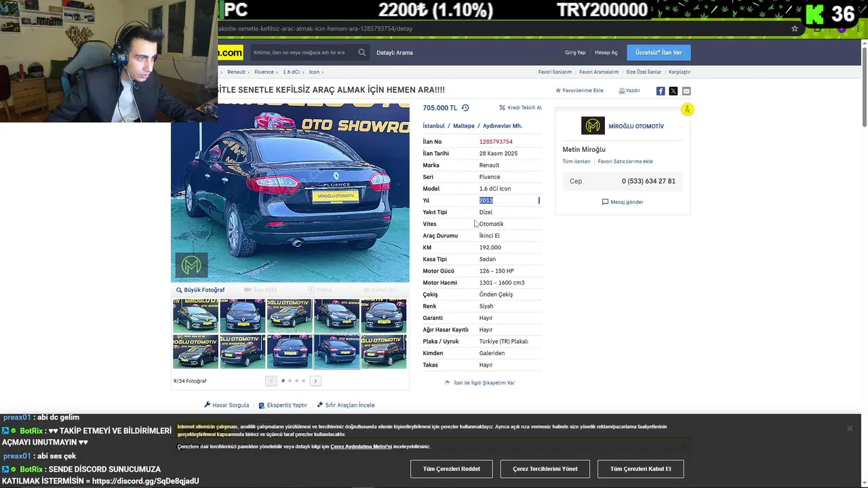This screenshot has width=868, height=488.
Task: Go to next thumbnail page arrow
Action: coord(315,381)
